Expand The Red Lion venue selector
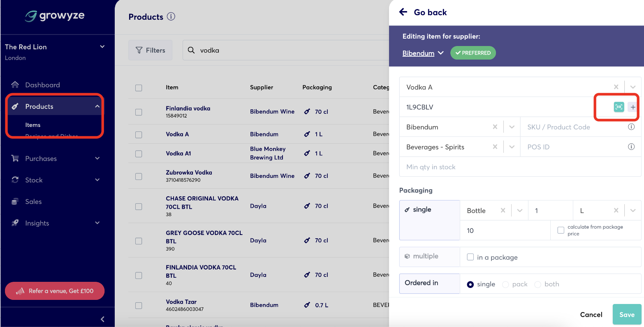Image resolution: width=644 pixels, height=327 pixels. pyautogui.click(x=102, y=46)
